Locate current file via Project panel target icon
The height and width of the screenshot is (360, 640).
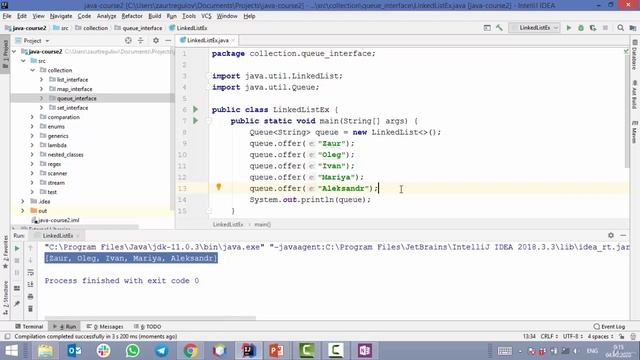(128, 40)
